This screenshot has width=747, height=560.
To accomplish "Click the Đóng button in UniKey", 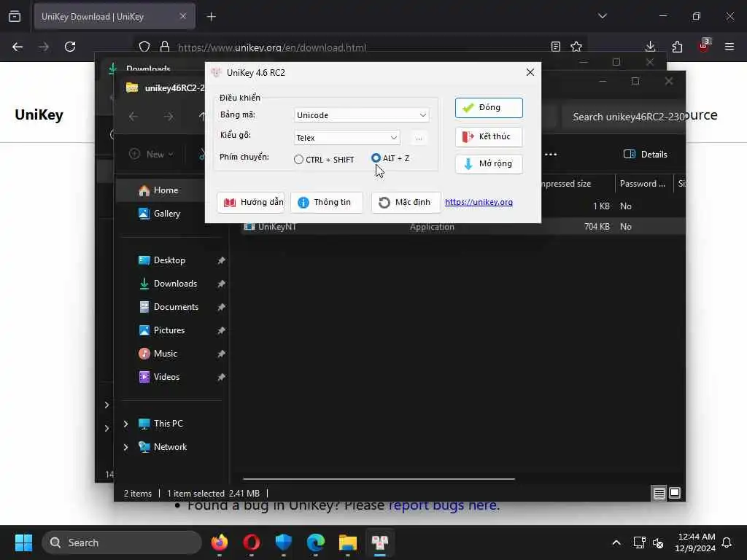I will [x=489, y=108].
